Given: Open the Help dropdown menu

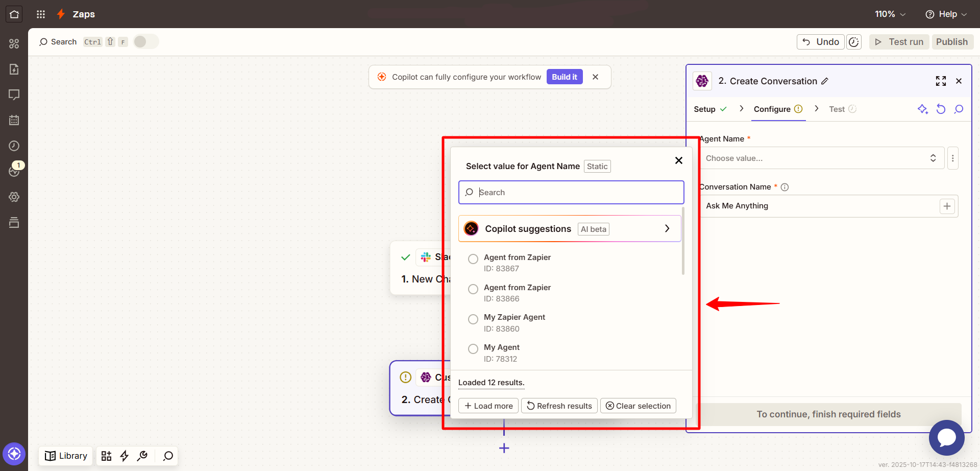Looking at the screenshot, I should click(946, 14).
